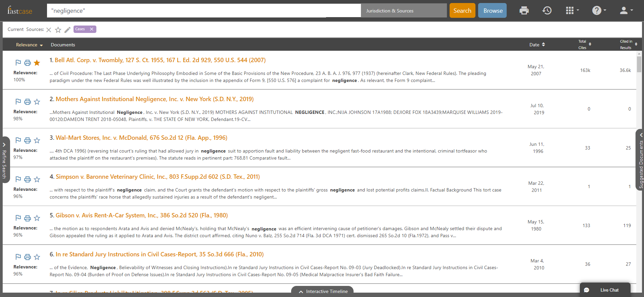Expand the Interactive Timeline panel
The height and width of the screenshot is (297, 644).
pos(322,291)
